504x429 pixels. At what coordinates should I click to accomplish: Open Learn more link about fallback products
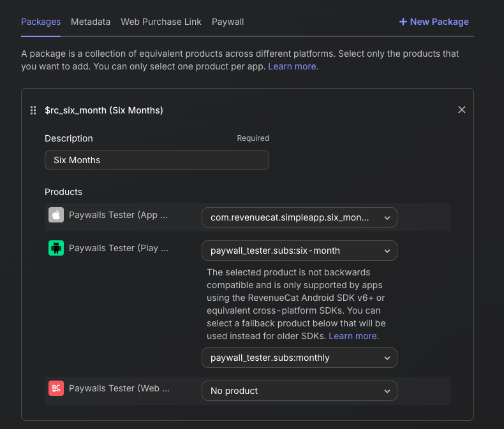pyautogui.click(x=353, y=336)
